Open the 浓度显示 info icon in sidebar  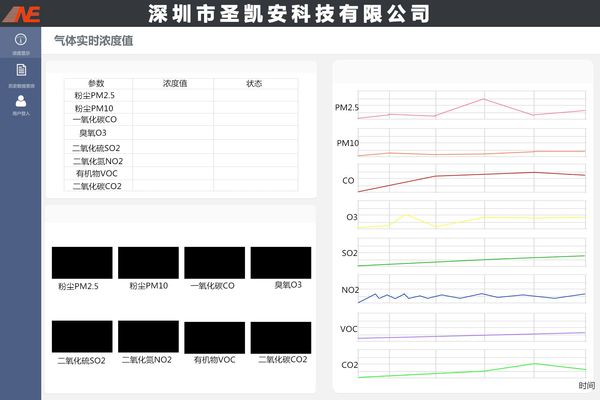pos(21,40)
